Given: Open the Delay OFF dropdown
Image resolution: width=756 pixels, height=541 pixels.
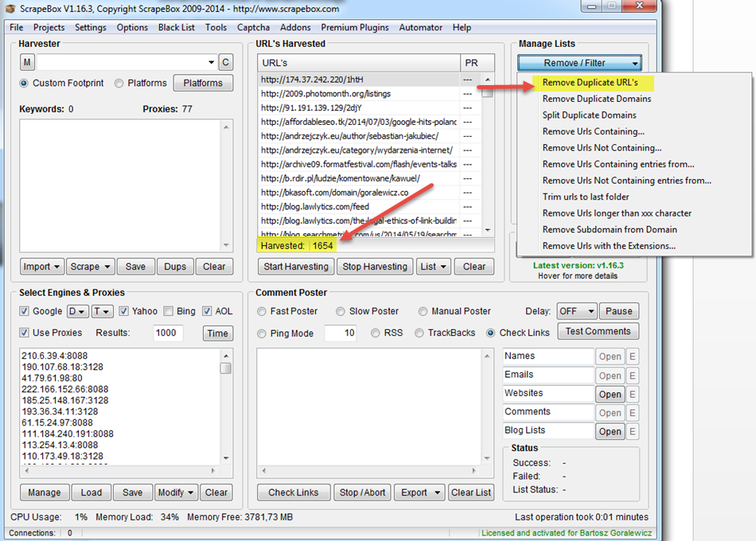Looking at the screenshot, I should (576, 311).
